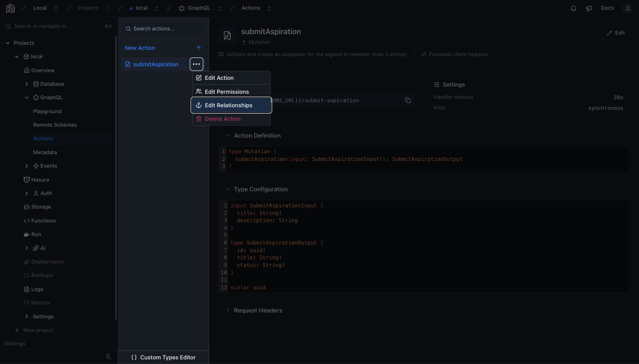Click the Hasura icon in sidebar
This screenshot has height=364, width=639.
pos(27,179)
